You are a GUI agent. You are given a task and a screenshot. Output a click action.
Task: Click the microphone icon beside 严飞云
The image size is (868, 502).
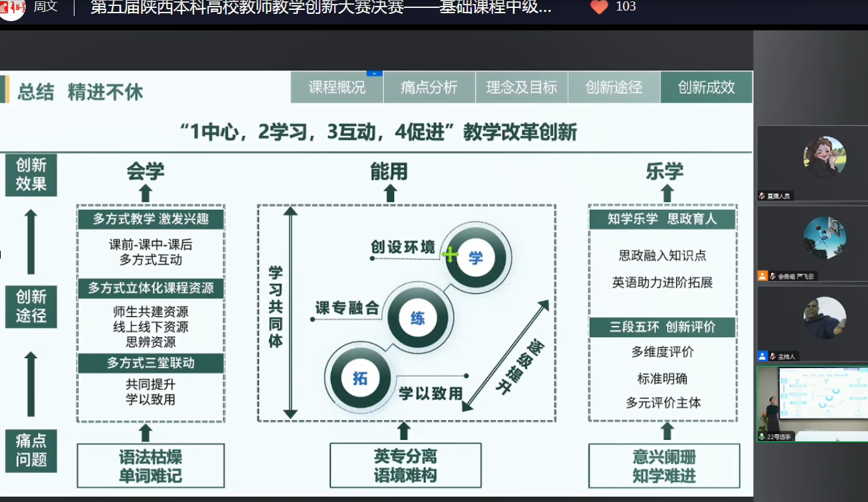pos(773,277)
